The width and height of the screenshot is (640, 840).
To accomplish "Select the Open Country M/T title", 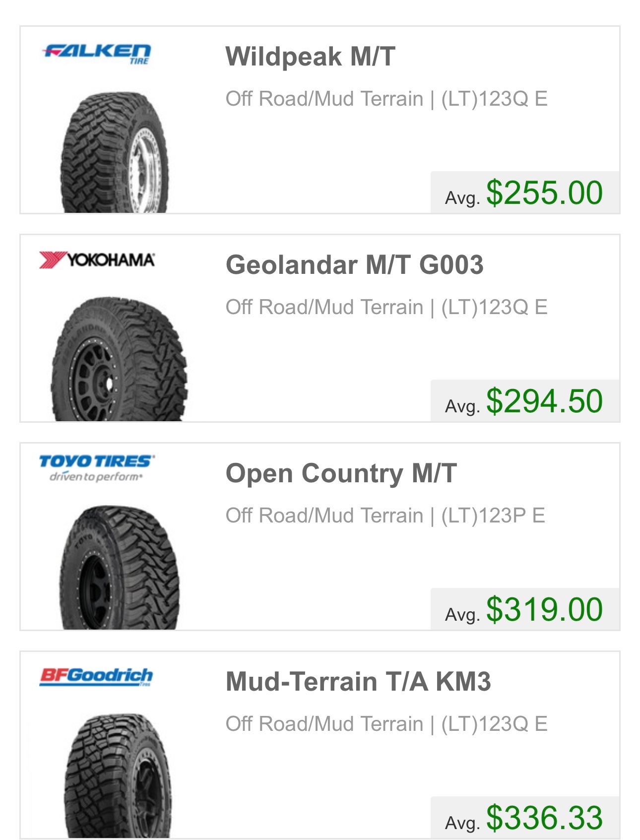I will pos(341,473).
